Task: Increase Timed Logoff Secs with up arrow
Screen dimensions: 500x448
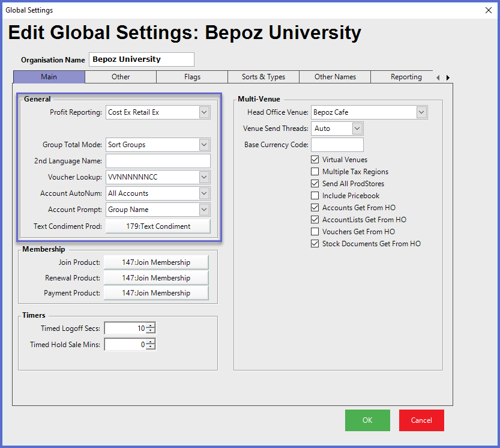Action: [x=150, y=325]
